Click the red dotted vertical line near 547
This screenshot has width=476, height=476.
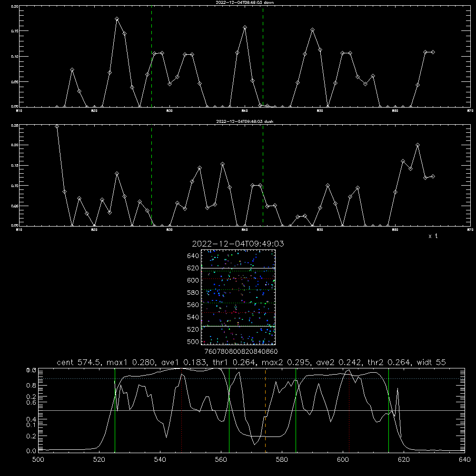click(x=181, y=410)
